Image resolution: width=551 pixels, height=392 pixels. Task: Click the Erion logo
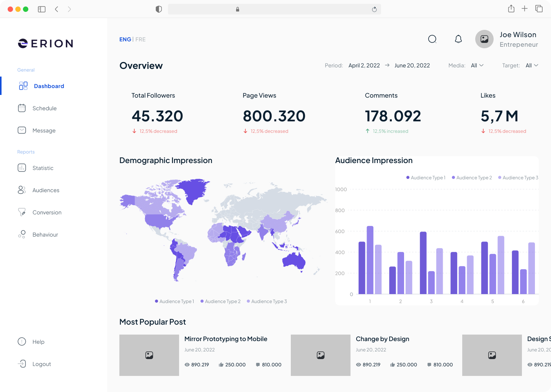(46, 44)
